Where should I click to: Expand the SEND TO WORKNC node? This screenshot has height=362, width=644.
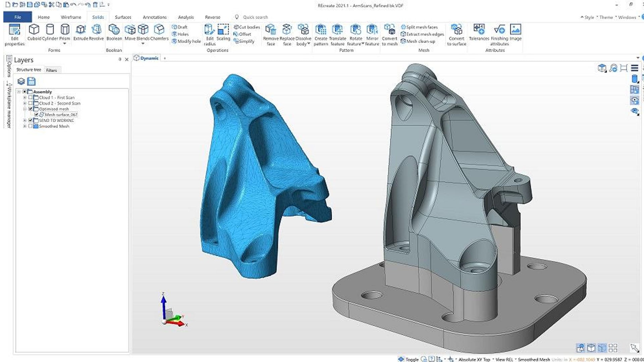(24, 120)
